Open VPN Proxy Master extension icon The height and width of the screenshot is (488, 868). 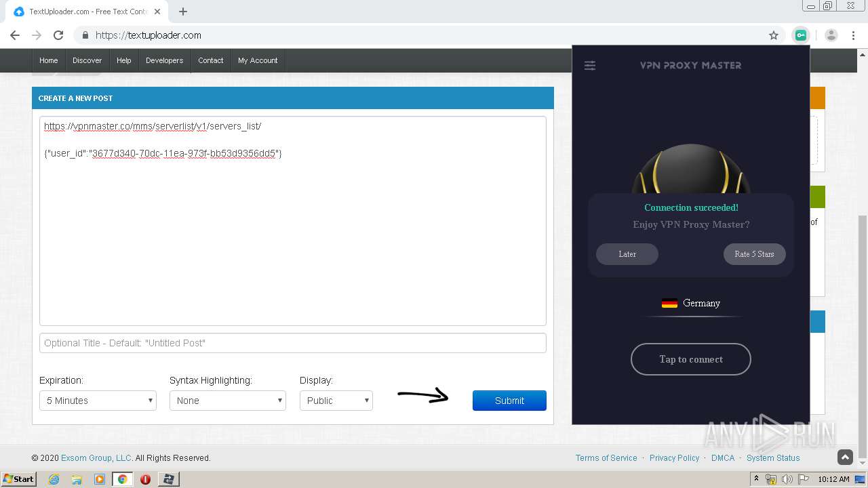coord(801,35)
